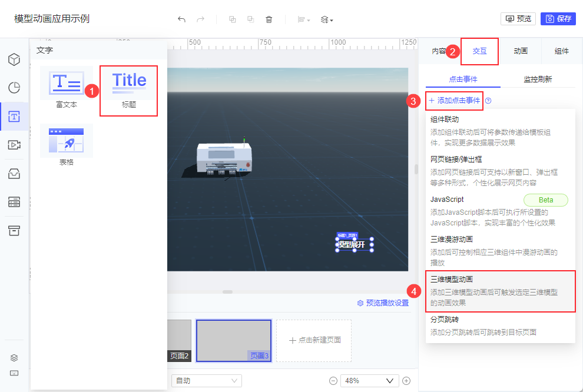Choose 网页链接/弹出框 from event menu
Image resolution: width=583 pixels, height=392 pixels.
(x=501, y=171)
